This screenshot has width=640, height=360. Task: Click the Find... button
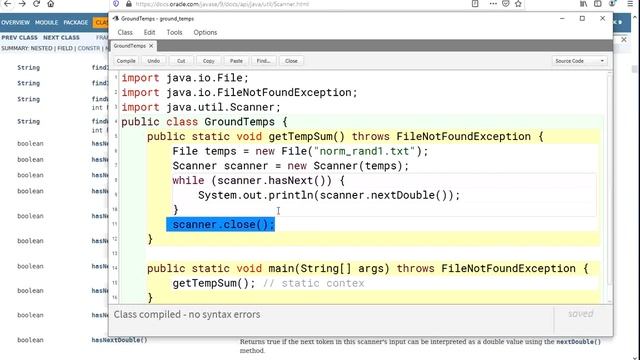pos(264,61)
